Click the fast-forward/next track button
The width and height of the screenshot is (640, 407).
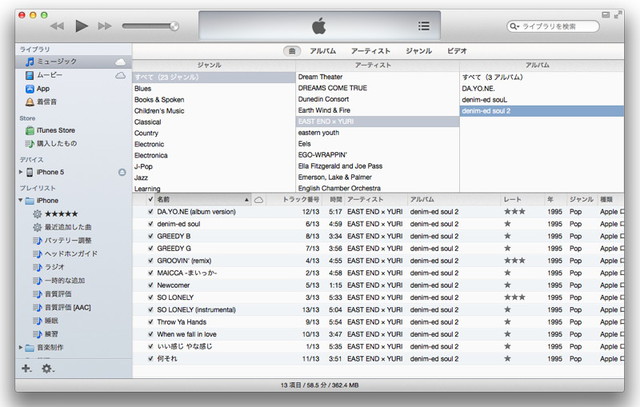[105, 25]
